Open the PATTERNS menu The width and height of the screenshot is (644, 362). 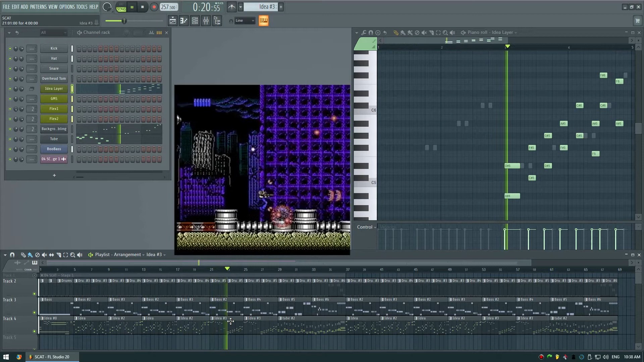(38, 7)
